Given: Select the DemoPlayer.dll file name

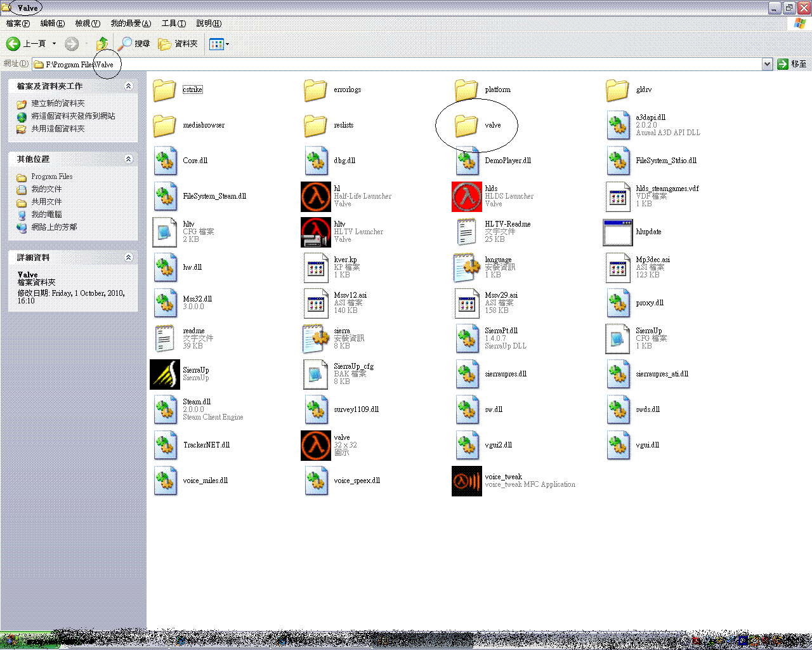Looking at the screenshot, I should click(507, 161).
